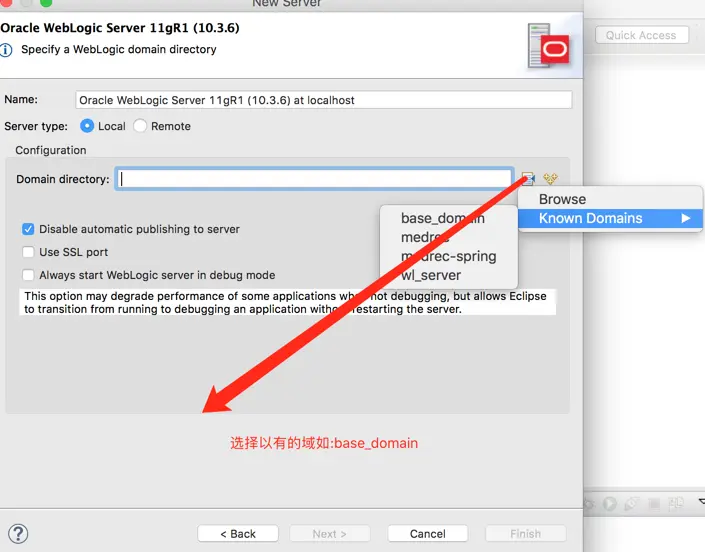Click the WebLogic server banner image
This screenshot has height=552, width=705.
pos(548,46)
